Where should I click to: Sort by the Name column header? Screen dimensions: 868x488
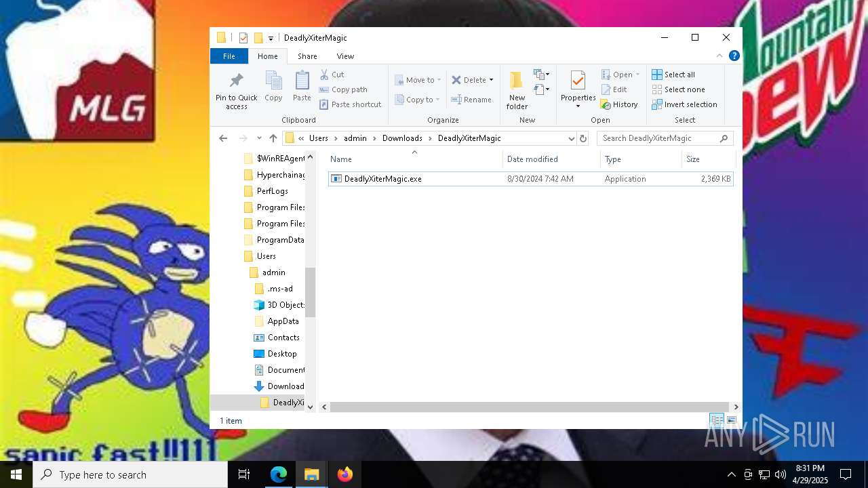click(415, 159)
